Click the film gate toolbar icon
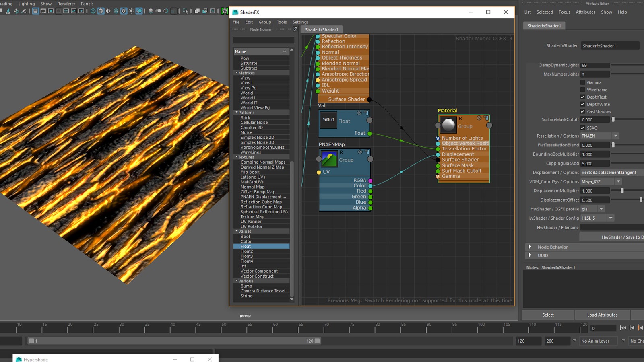 (43, 11)
